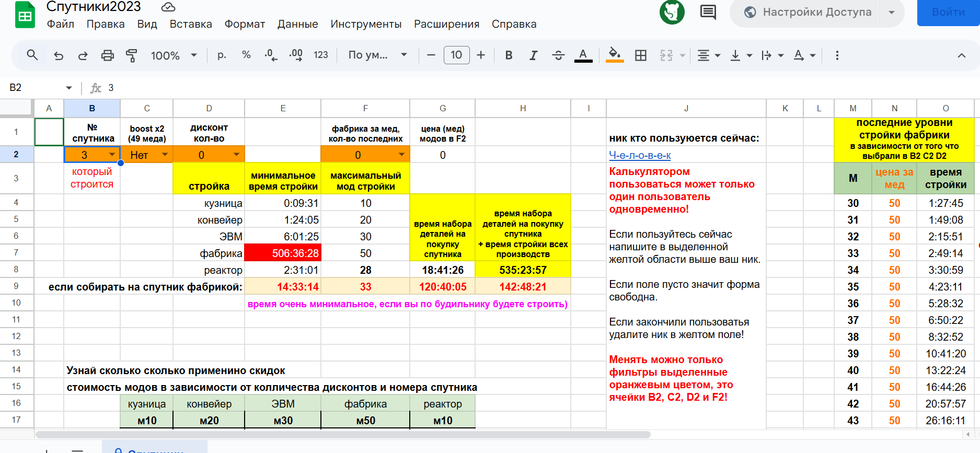980x453 pixels.
Task: Select the Paint format roller icon
Action: pyautogui.click(x=132, y=55)
